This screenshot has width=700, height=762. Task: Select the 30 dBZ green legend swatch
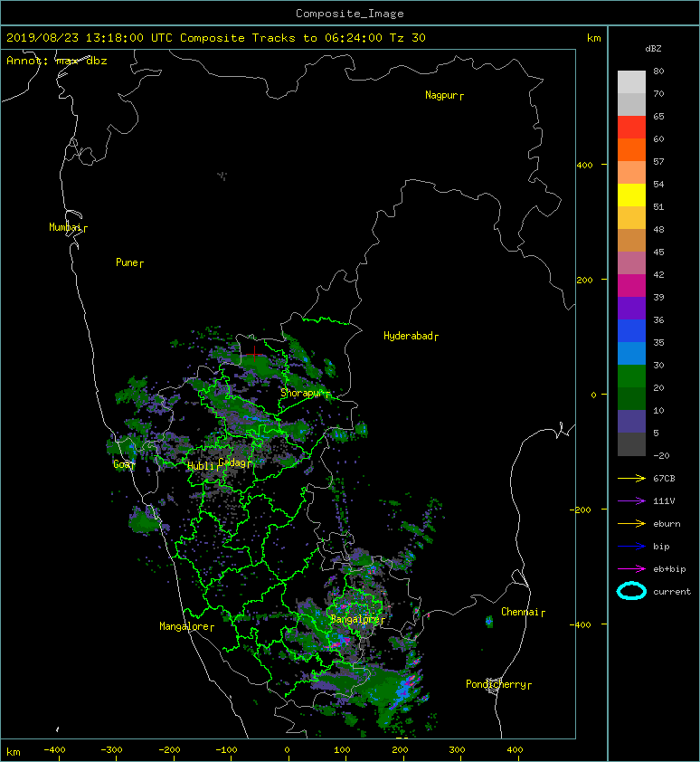(631, 376)
